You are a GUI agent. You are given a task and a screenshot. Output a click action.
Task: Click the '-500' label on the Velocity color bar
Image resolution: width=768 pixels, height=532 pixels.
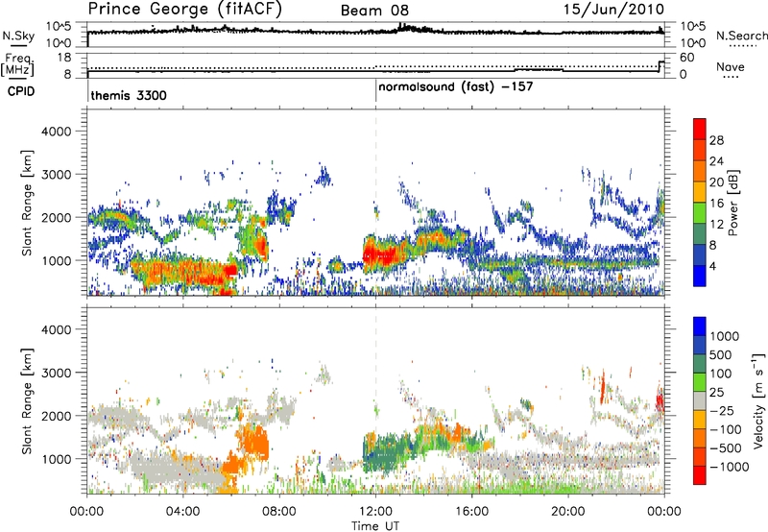coord(726,448)
